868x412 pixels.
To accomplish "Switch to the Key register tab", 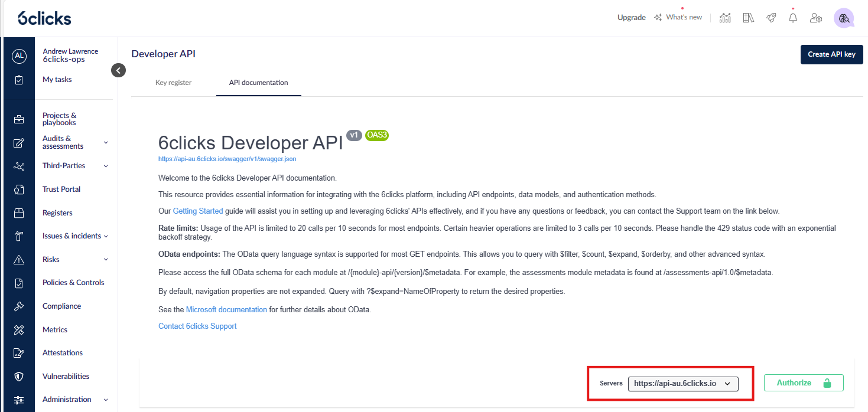I will [x=173, y=83].
